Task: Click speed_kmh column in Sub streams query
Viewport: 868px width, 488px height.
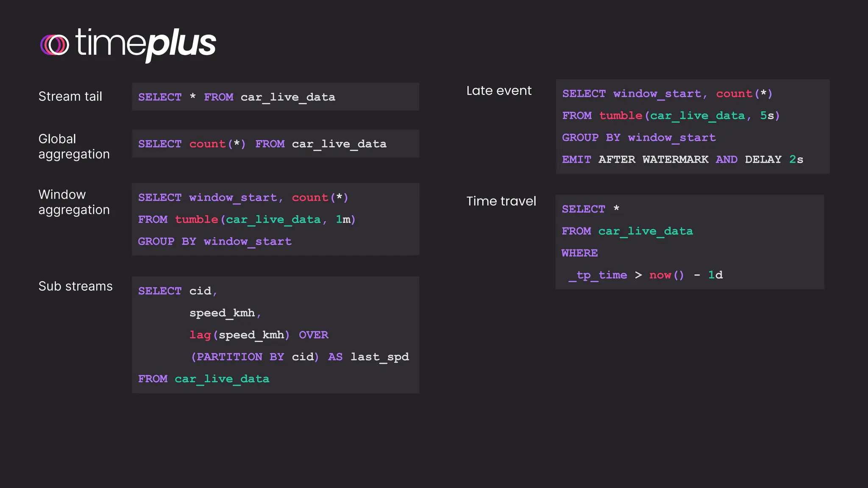Action: (x=222, y=313)
